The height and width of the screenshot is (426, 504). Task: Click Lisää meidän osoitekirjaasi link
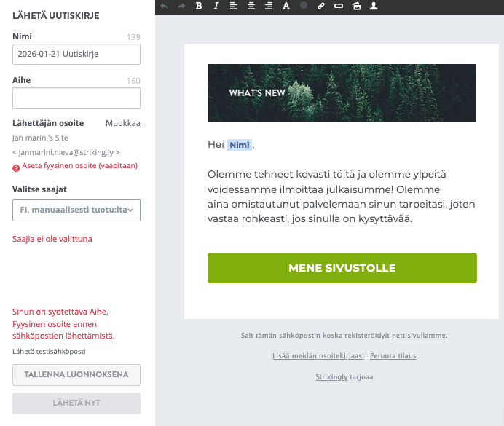[318, 355]
